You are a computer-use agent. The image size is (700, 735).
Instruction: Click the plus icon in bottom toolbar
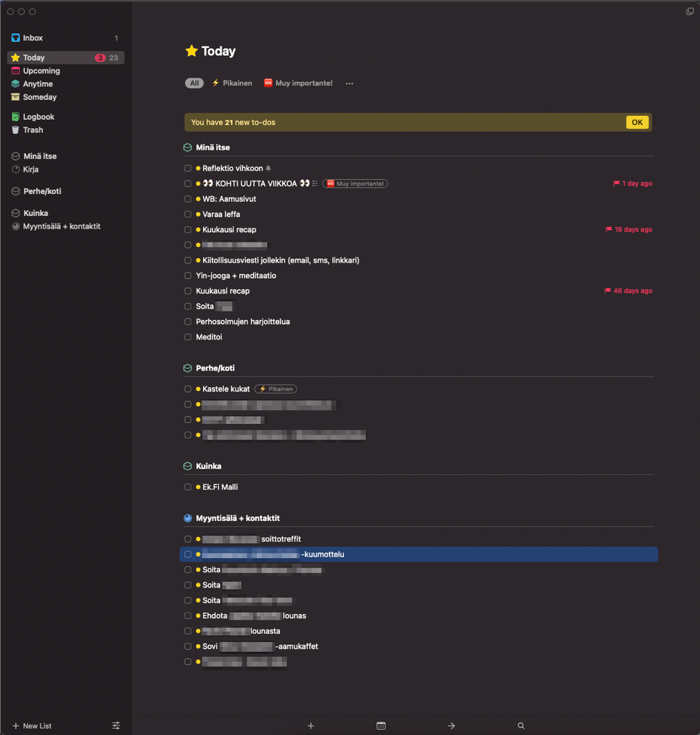(311, 726)
